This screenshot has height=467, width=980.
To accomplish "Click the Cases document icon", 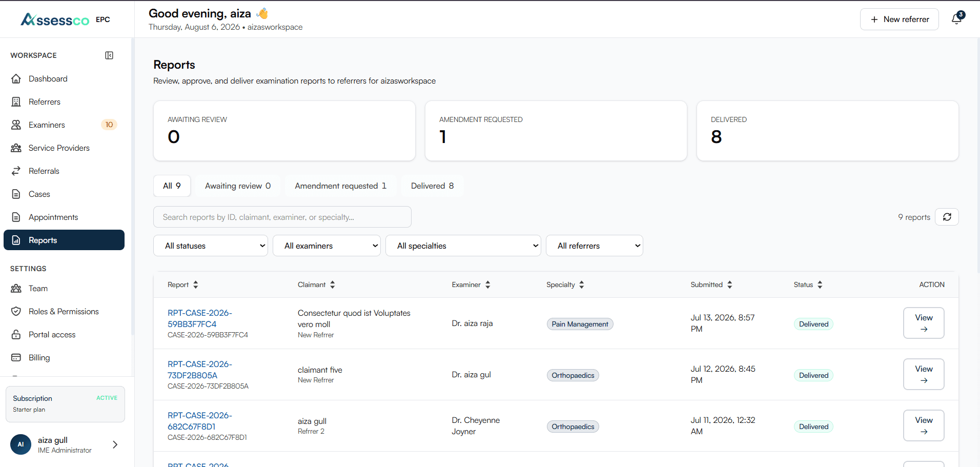I will coord(16,194).
